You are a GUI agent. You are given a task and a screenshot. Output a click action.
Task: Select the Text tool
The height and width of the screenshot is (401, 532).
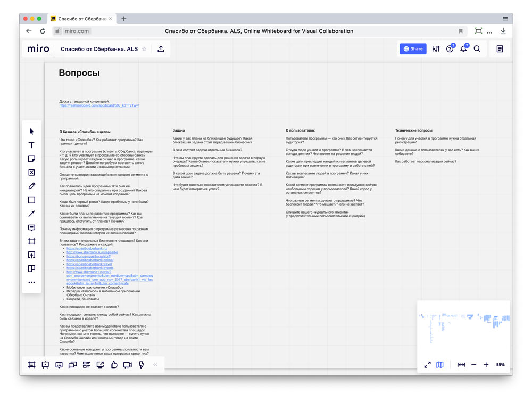[31, 145]
